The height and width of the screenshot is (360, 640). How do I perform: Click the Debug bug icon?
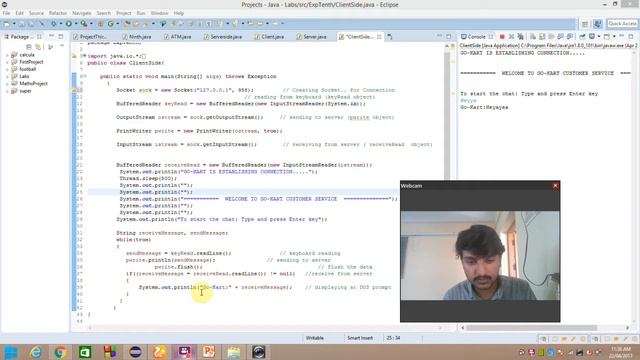point(53,24)
